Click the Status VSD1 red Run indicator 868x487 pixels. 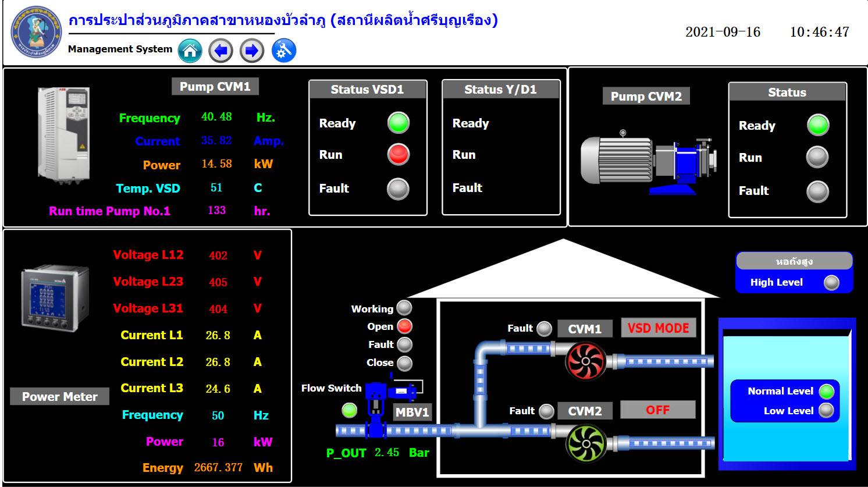click(399, 155)
